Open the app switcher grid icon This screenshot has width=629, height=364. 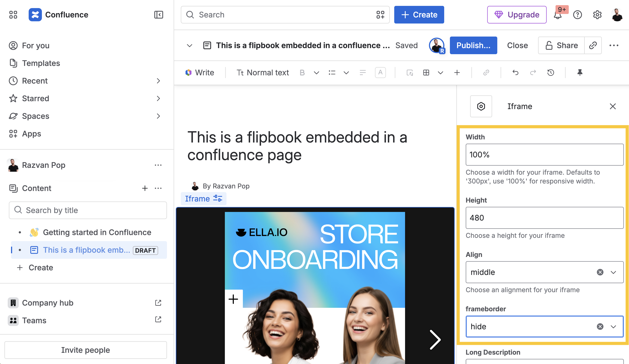(13, 15)
